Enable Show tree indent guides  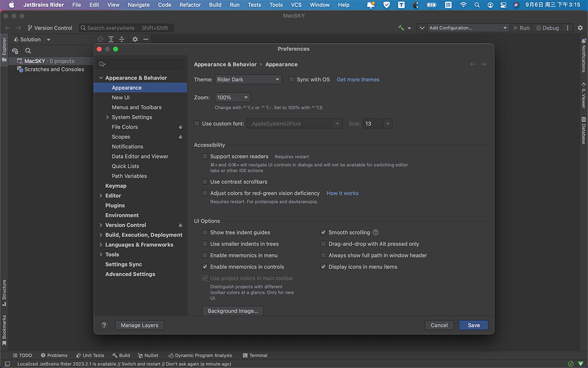point(205,233)
